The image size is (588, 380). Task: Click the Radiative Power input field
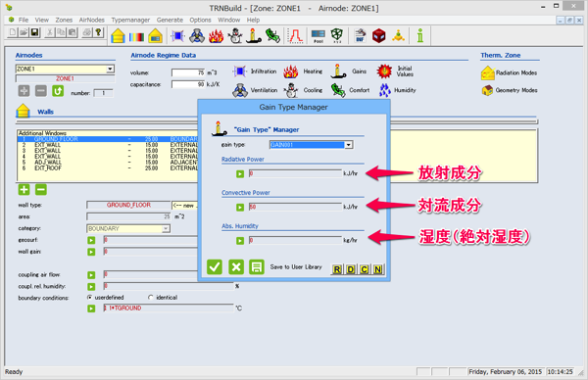tap(295, 173)
